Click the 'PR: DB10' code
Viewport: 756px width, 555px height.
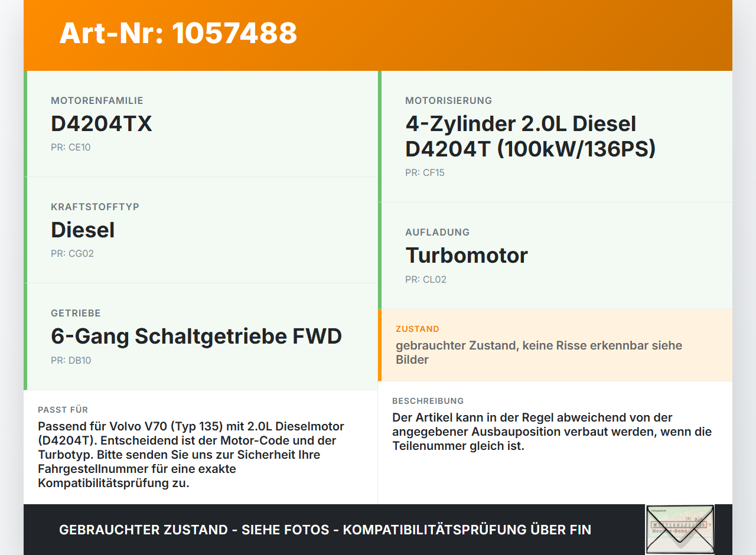coord(71,361)
